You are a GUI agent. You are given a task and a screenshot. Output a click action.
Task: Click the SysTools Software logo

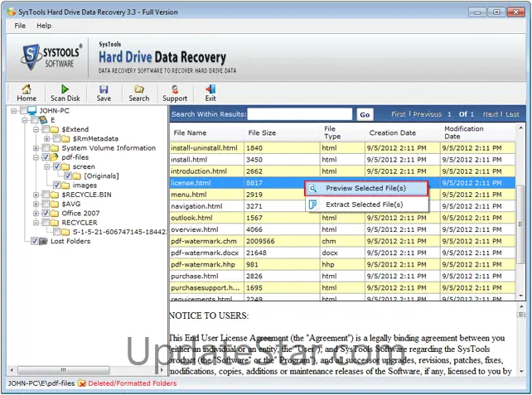pyautogui.click(x=51, y=56)
